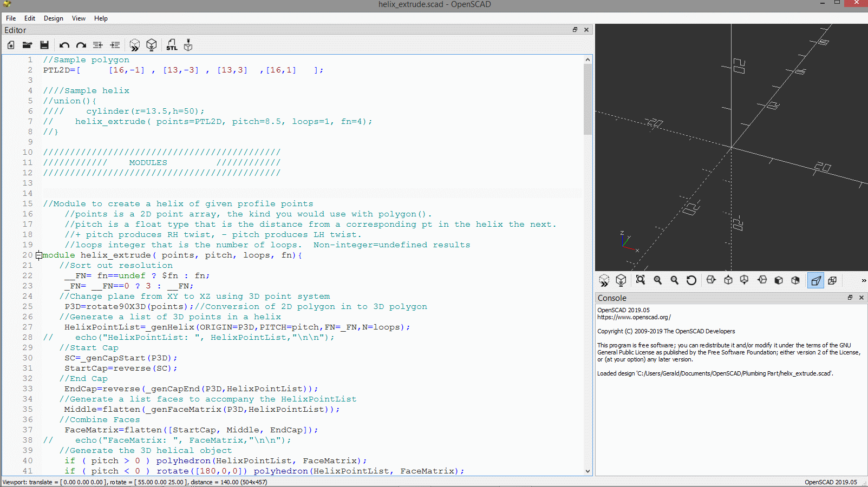Expand the hidden viewport toolbar items
This screenshot has width=868, height=487.
click(x=864, y=280)
